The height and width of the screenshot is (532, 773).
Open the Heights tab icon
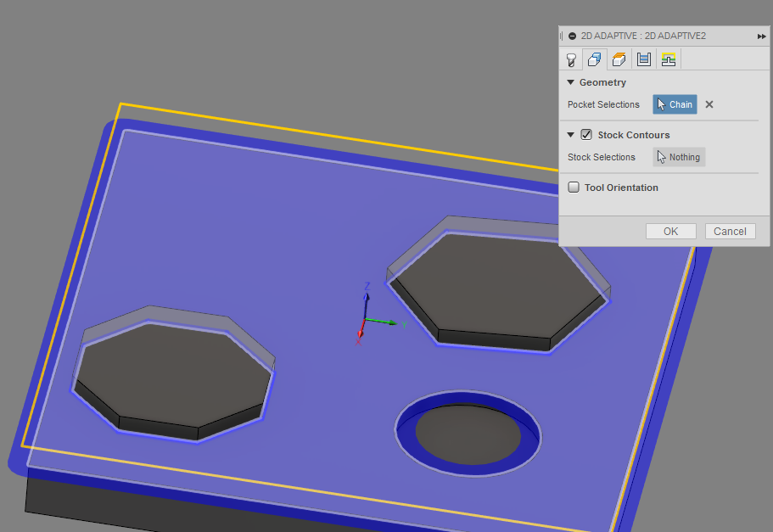(619, 59)
